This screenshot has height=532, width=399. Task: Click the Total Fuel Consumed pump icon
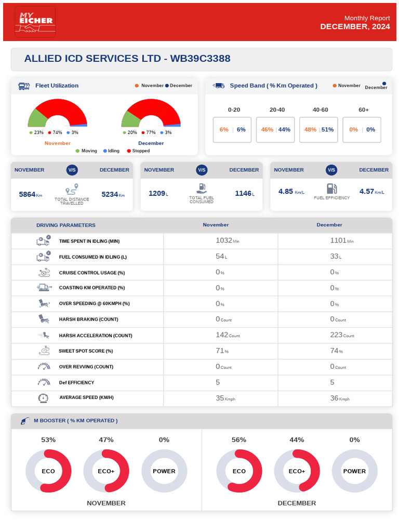coord(202,188)
